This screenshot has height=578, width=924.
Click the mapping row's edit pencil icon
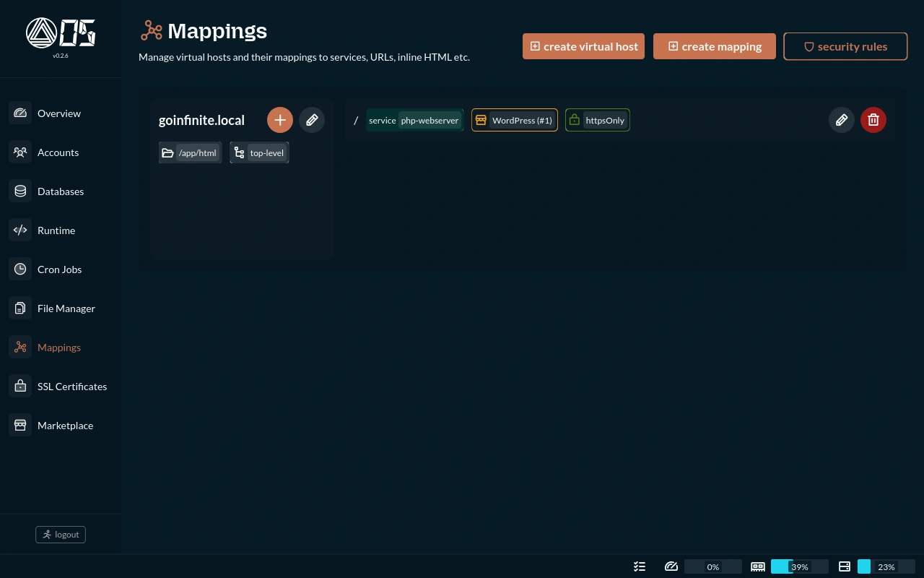tap(841, 120)
